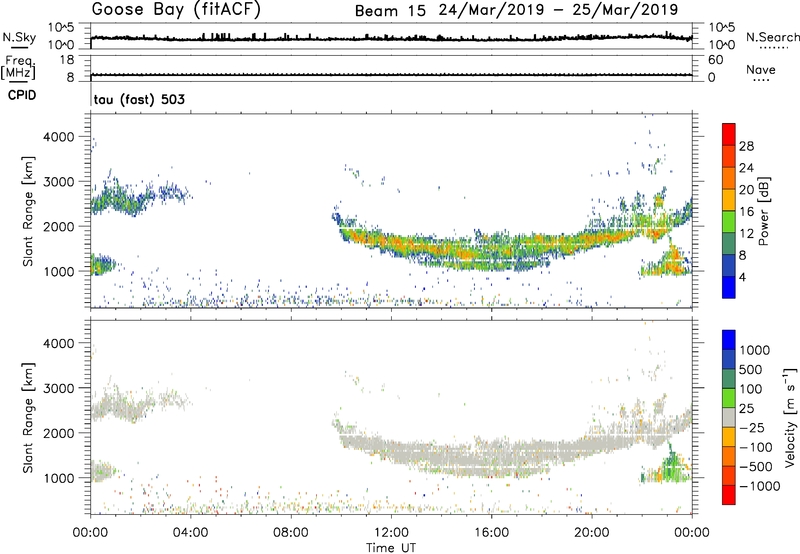Click the '60' Nave axis tick
The image size is (800, 554).
click(x=715, y=60)
